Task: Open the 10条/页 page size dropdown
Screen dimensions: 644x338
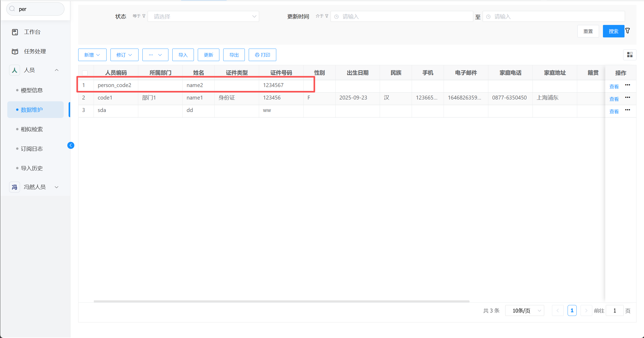Action: pyautogui.click(x=524, y=310)
